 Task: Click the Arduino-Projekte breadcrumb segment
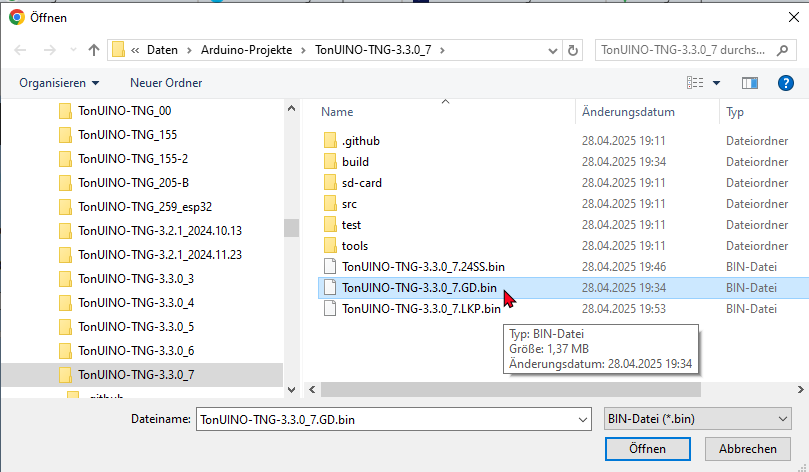pos(247,50)
